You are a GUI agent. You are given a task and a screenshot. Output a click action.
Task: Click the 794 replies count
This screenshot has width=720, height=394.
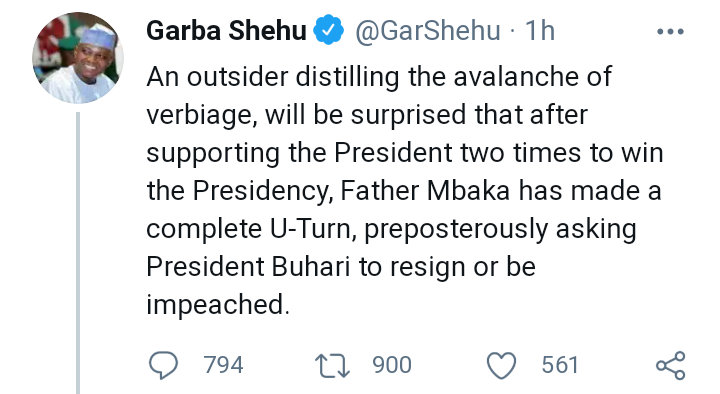point(223,366)
